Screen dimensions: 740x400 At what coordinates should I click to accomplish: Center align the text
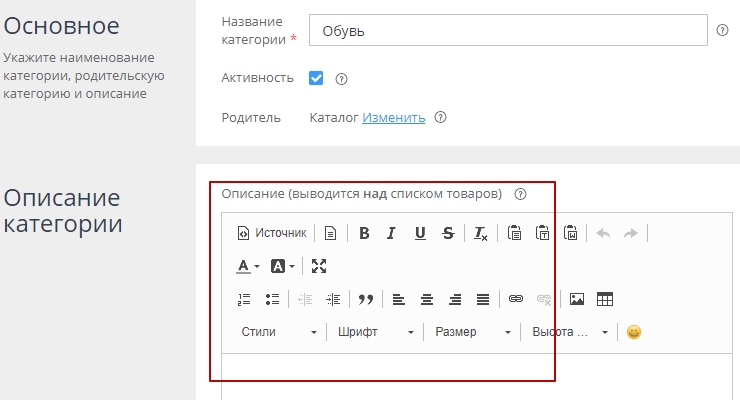pos(426,299)
